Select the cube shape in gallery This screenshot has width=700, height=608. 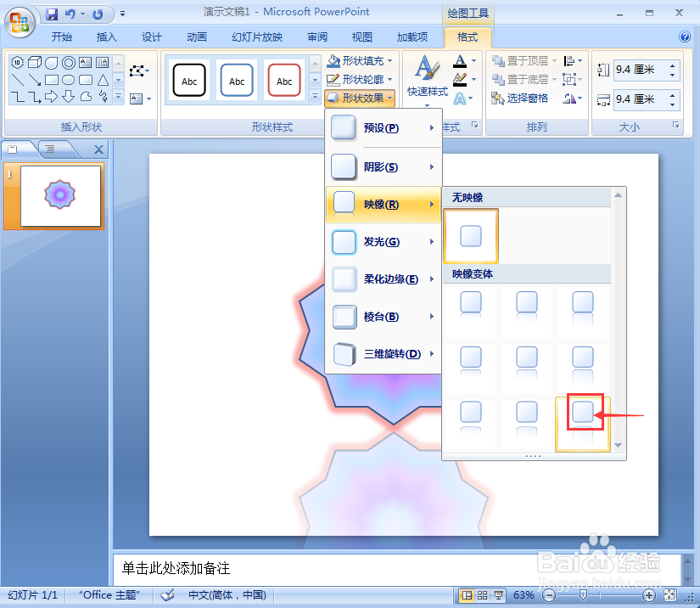pyautogui.click(x=35, y=63)
